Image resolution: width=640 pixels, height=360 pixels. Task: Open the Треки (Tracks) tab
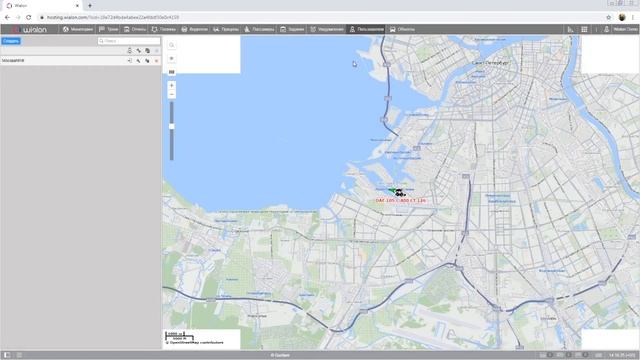(108, 29)
